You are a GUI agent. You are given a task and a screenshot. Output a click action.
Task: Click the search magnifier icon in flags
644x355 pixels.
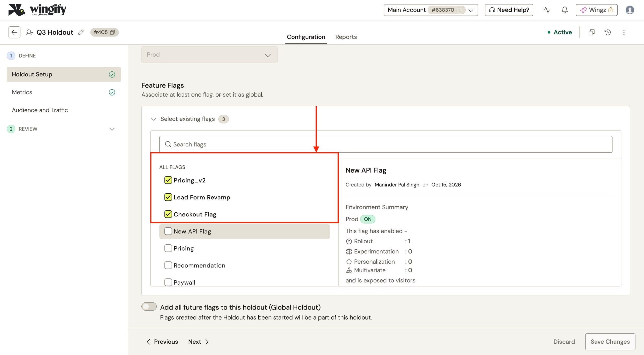pyautogui.click(x=168, y=144)
